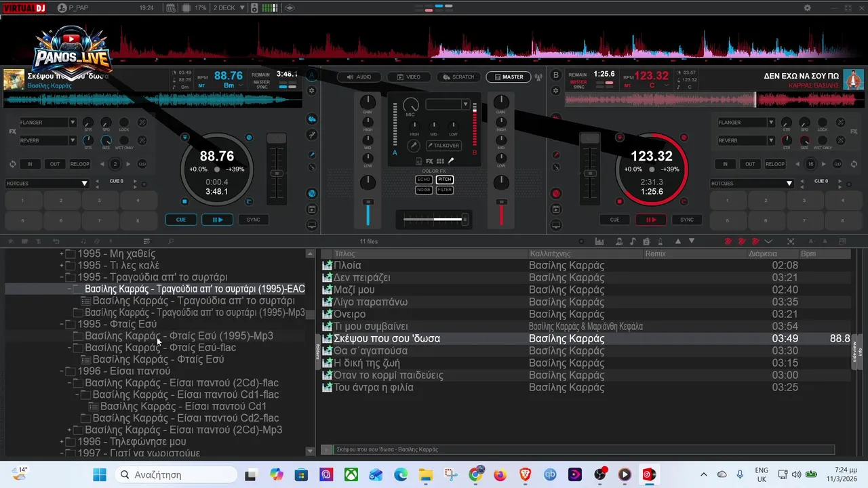868x488 pixels.
Task: Click deck A loop IN button
Action: (x=30, y=164)
